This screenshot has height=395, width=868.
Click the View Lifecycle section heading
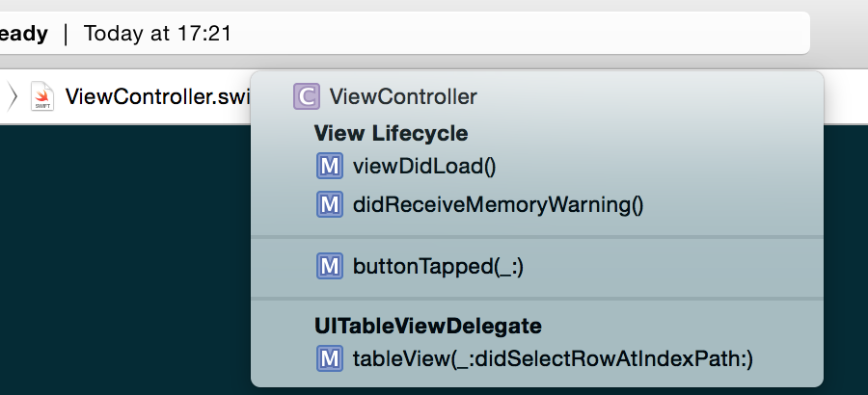pos(391,133)
